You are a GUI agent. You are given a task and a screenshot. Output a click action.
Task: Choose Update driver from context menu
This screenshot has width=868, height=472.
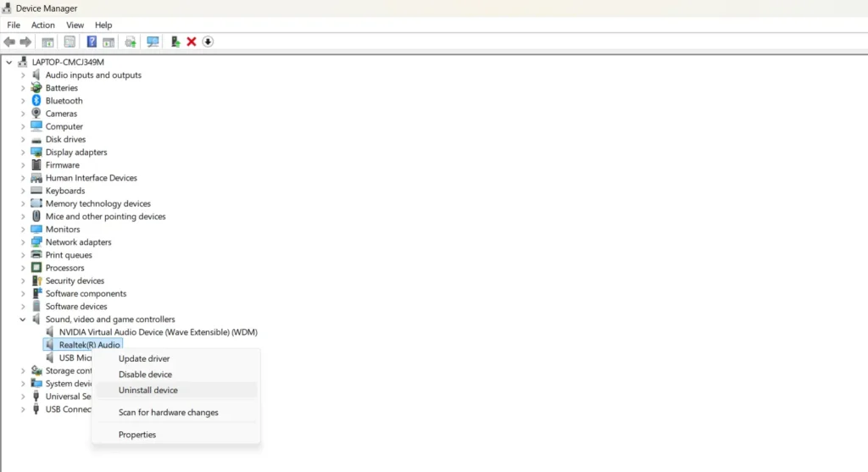click(176, 358)
